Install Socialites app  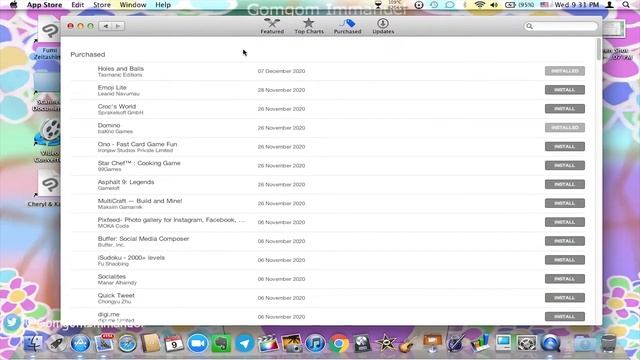564,279
